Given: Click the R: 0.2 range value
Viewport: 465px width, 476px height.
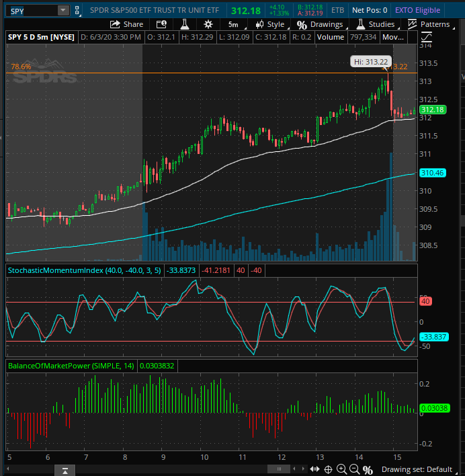Looking at the screenshot, I should click(x=302, y=37).
